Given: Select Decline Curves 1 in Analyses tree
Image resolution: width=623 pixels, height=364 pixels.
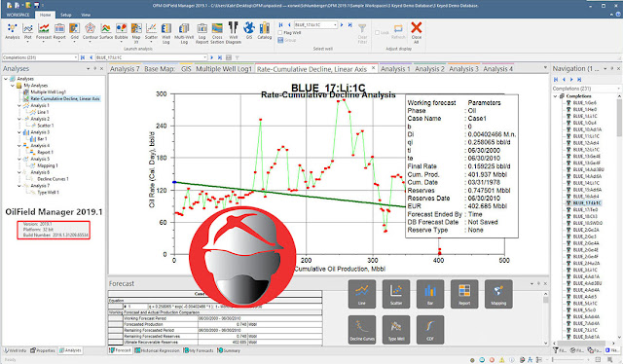Looking at the screenshot, I should tap(53, 179).
